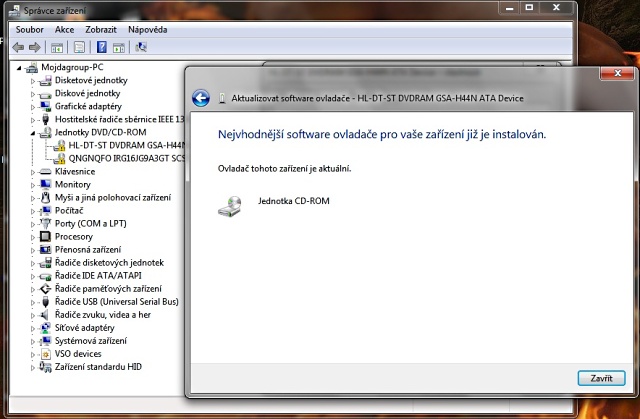Screen dimensions: 640x419
Task: Close the driver update dialog with red X
Action: tap(618, 73)
